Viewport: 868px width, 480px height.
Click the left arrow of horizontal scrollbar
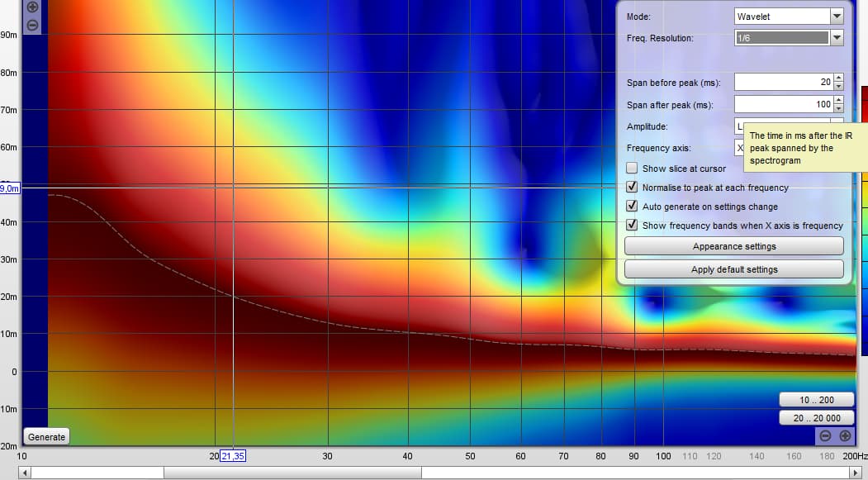click(24, 473)
